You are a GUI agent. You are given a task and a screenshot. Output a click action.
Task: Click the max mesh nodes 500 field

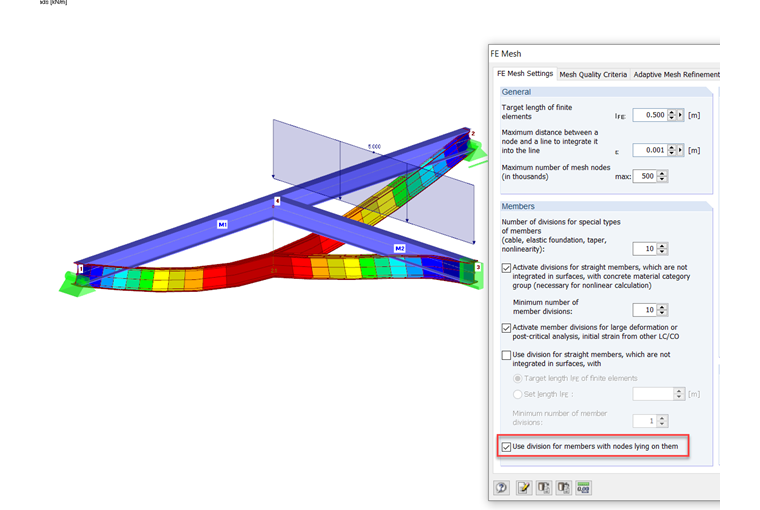(x=645, y=176)
